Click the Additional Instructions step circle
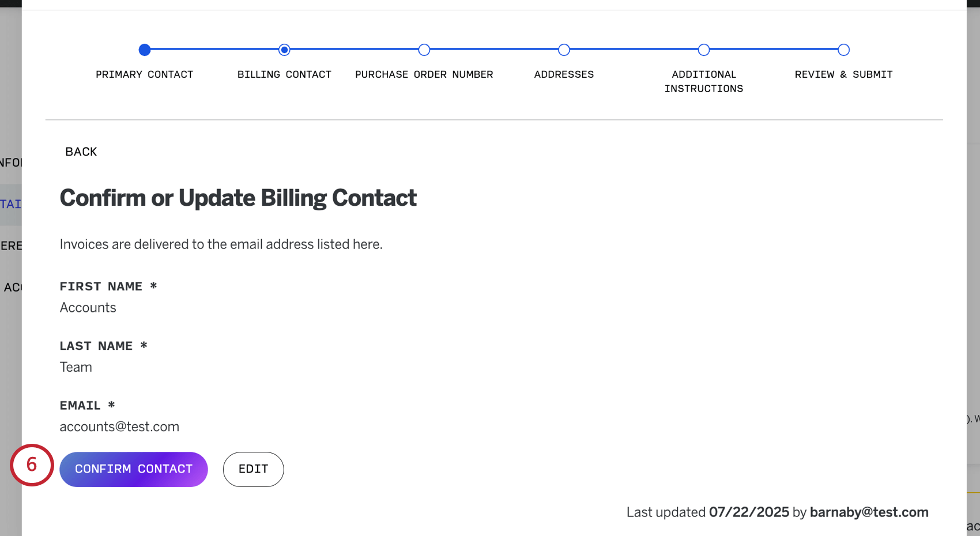Image resolution: width=980 pixels, height=536 pixels. (704, 50)
